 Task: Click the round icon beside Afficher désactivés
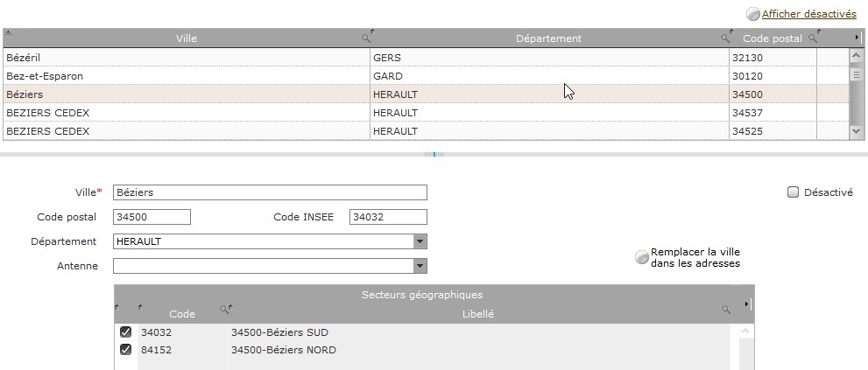[753, 14]
